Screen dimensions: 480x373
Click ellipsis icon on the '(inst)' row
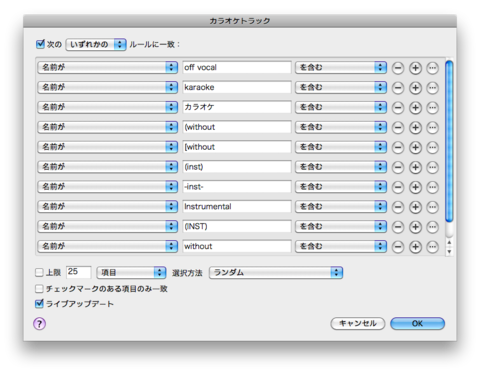coord(432,167)
